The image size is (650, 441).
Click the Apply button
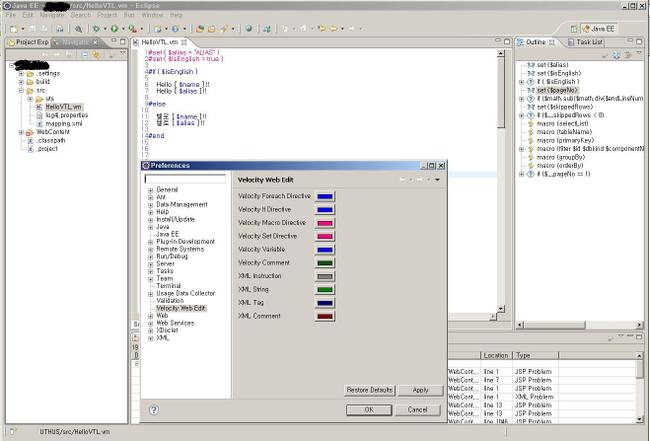click(x=420, y=390)
